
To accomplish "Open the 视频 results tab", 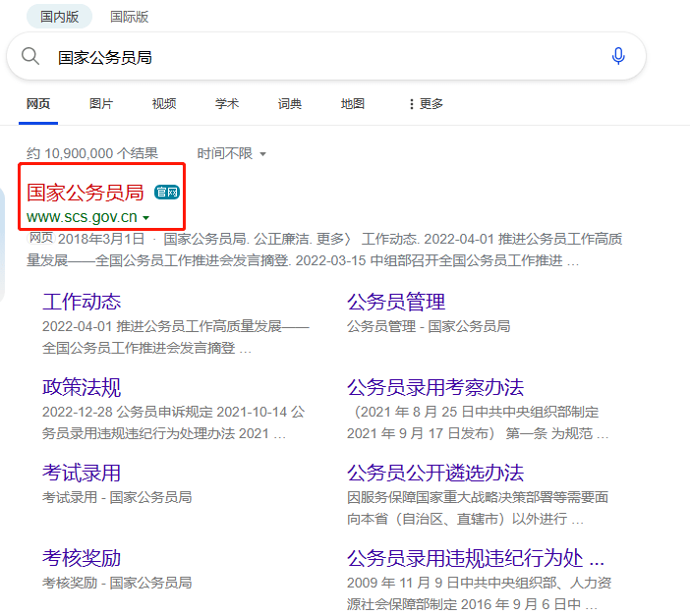I will tap(164, 104).
